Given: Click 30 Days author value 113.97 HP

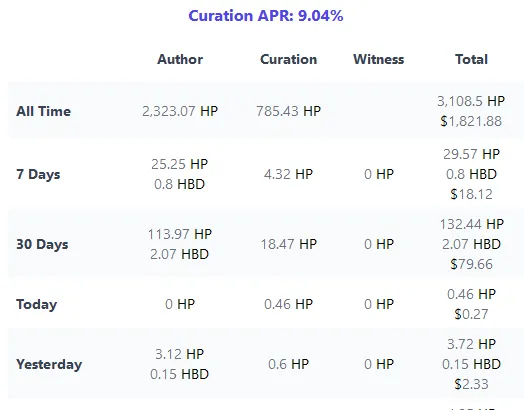Looking at the screenshot, I should pos(180,234).
